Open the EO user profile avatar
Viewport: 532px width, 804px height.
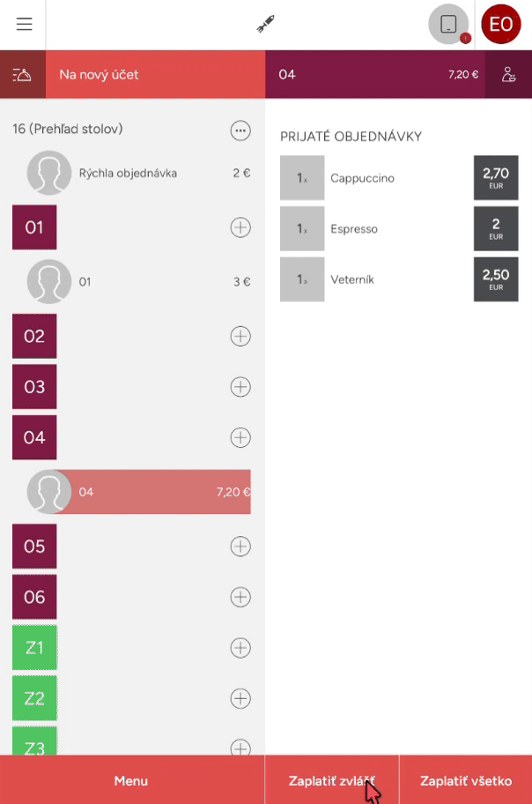[501, 25]
